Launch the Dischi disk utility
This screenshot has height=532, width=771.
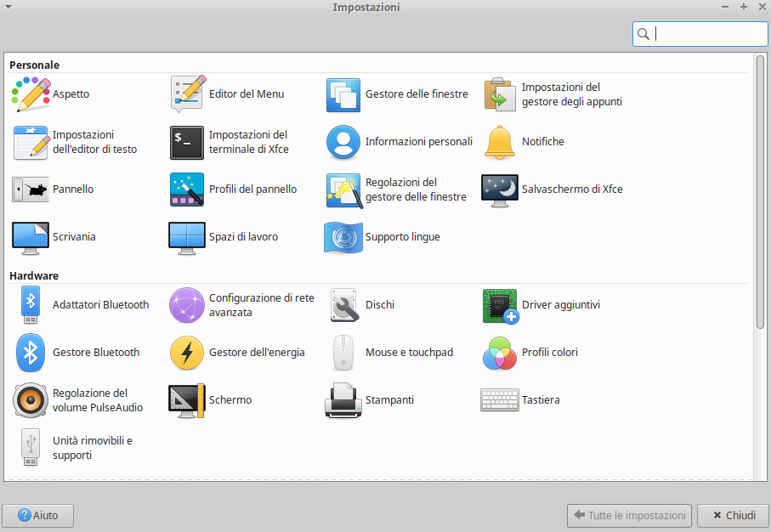[x=360, y=305]
